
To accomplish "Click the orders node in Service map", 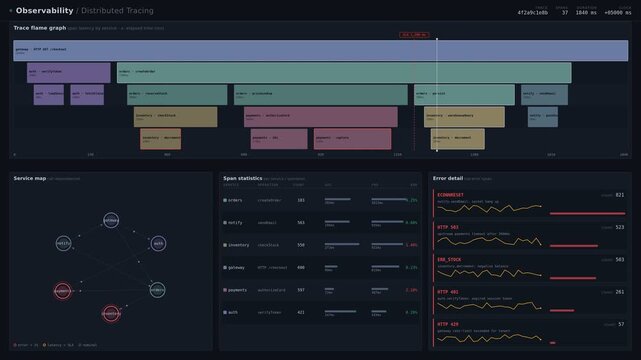I will click(x=157, y=290).
